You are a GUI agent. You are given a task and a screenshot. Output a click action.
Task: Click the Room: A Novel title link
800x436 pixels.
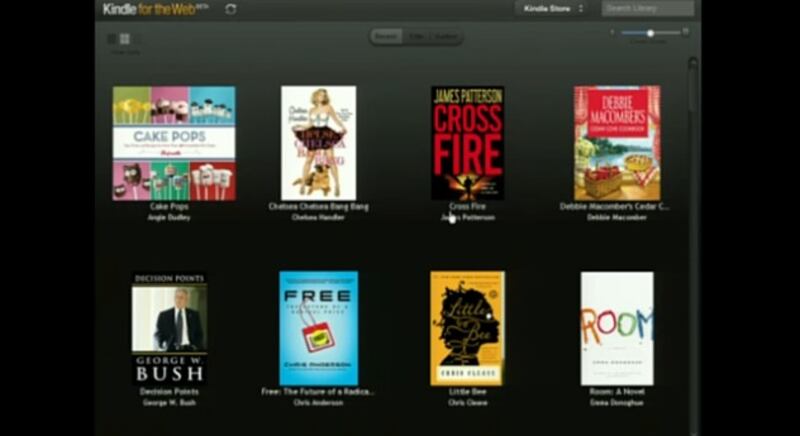(616, 392)
